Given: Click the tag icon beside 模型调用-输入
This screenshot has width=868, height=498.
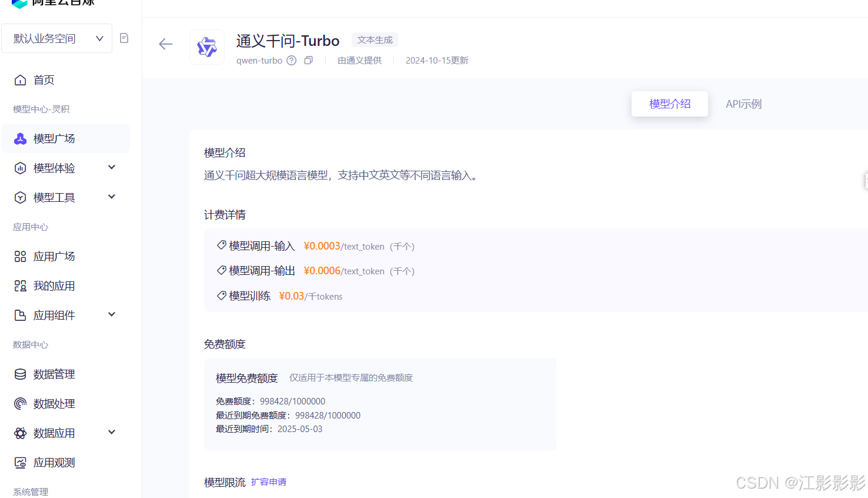Looking at the screenshot, I should pyautogui.click(x=222, y=245).
